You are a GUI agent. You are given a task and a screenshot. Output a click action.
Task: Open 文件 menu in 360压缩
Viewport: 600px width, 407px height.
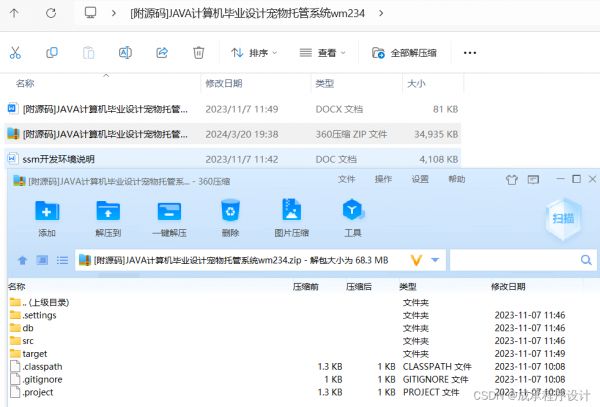click(347, 179)
